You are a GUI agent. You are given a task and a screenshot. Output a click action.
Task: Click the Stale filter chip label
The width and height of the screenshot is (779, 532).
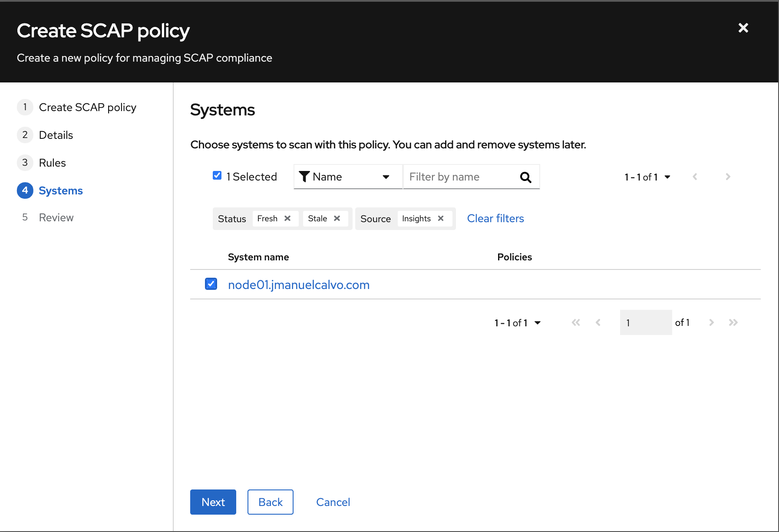click(x=317, y=218)
